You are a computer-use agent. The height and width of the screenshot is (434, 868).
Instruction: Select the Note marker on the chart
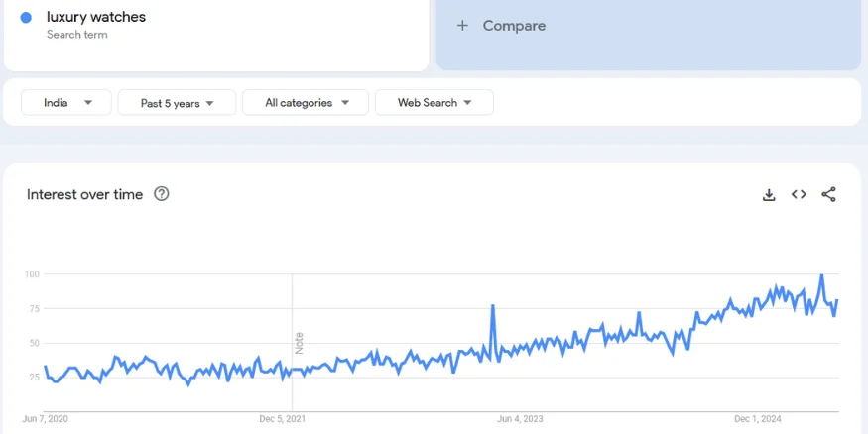click(298, 343)
